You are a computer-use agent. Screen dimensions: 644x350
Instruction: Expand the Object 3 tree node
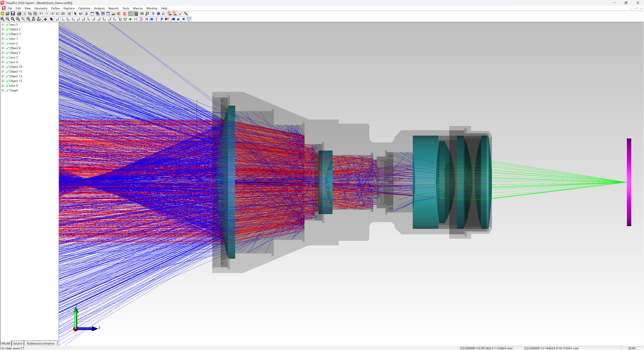coord(3,34)
